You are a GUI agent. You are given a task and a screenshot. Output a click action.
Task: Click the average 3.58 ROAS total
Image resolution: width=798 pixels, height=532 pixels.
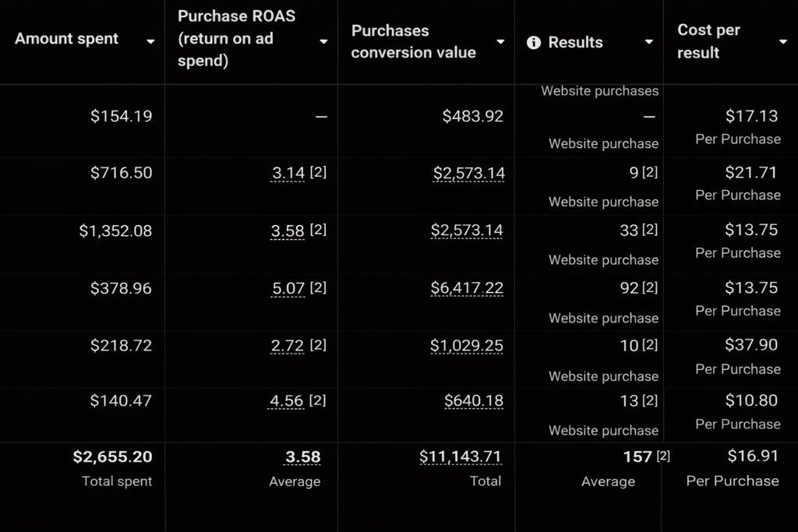pos(302,456)
